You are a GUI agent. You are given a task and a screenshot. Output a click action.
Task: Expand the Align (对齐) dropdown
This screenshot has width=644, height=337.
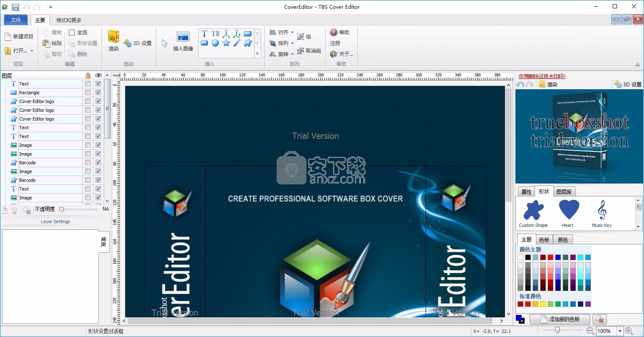(292, 32)
